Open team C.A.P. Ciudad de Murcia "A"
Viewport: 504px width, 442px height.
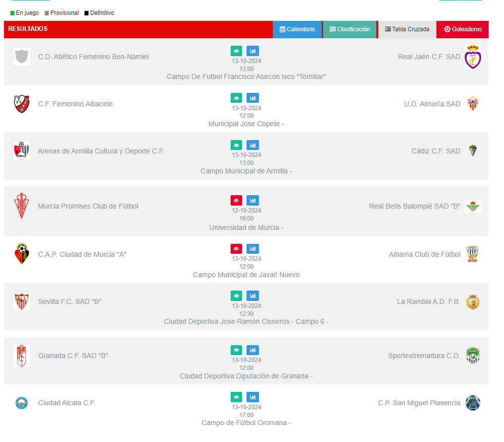pyautogui.click(x=83, y=254)
